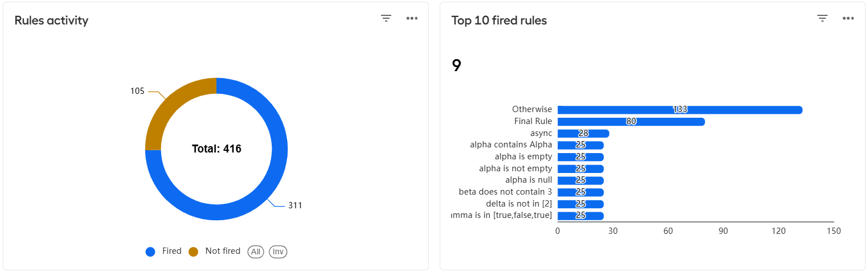Screen dimensions: 868x272
Task: Click the orange Not fired legend dot
Action: pyautogui.click(x=194, y=252)
